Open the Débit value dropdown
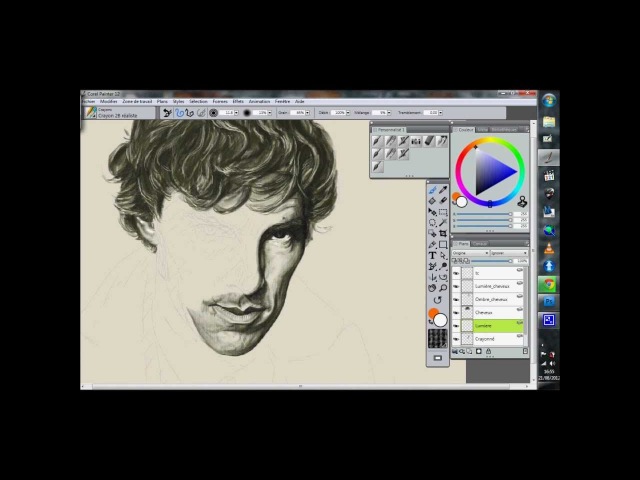This screenshot has height=480, width=640. point(348,113)
